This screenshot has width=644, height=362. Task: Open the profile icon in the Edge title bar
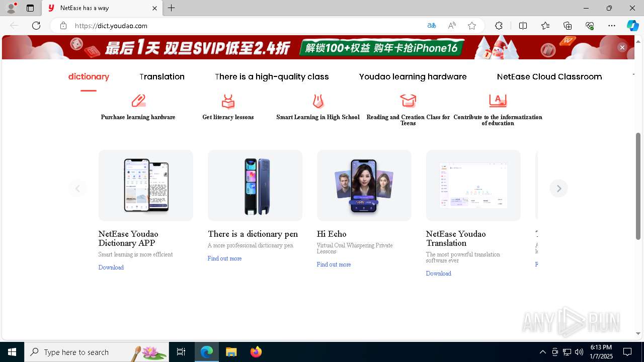tap(11, 8)
